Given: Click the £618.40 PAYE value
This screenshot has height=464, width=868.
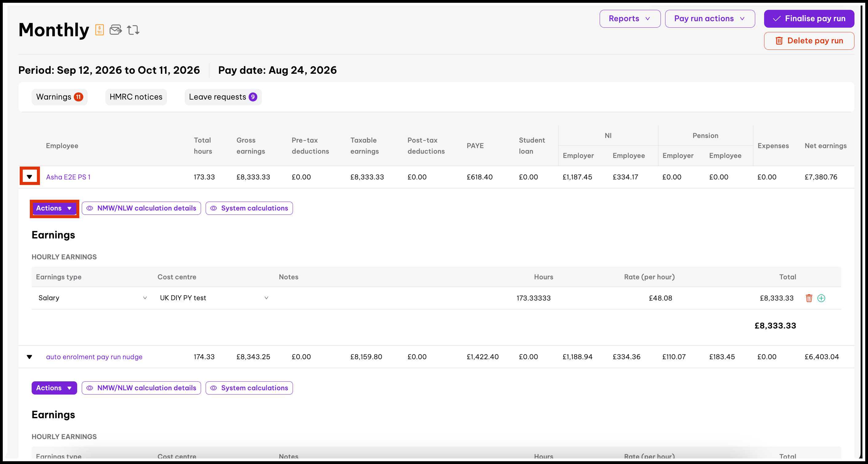Looking at the screenshot, I should coord(479,177).
